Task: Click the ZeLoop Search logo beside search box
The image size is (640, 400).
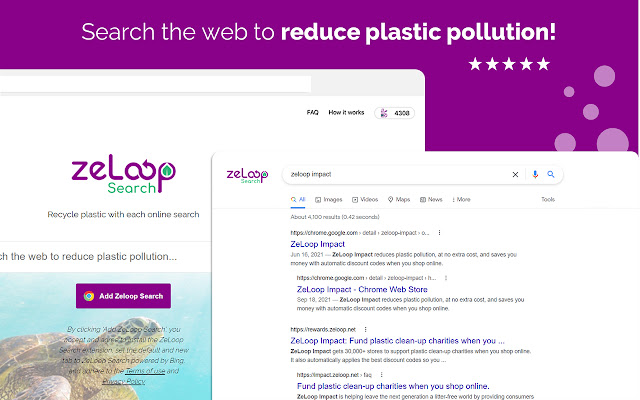Action: tap(246, 174)
